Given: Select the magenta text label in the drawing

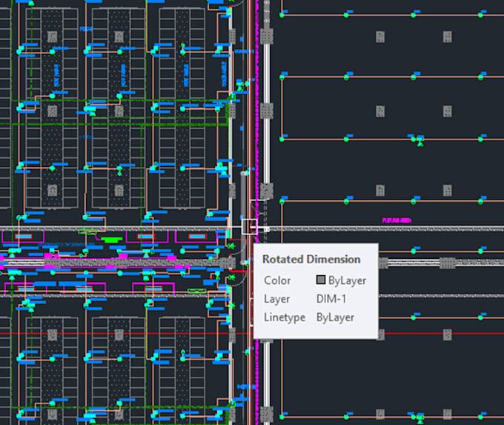Looking at the screenshot, I should [397, 220].
